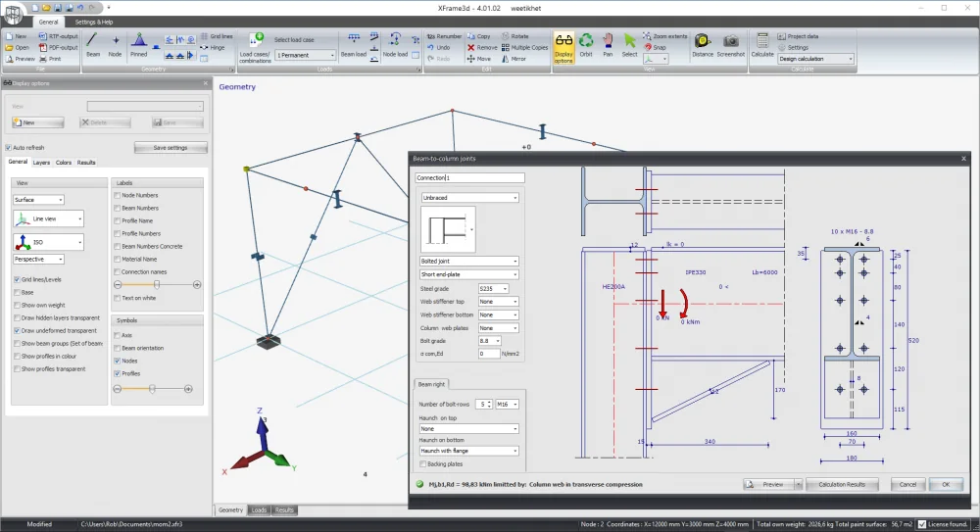This screenshot has width=980, height=532.
Task: Toggle Auto refresh checkbox
Action: (9, 148)
